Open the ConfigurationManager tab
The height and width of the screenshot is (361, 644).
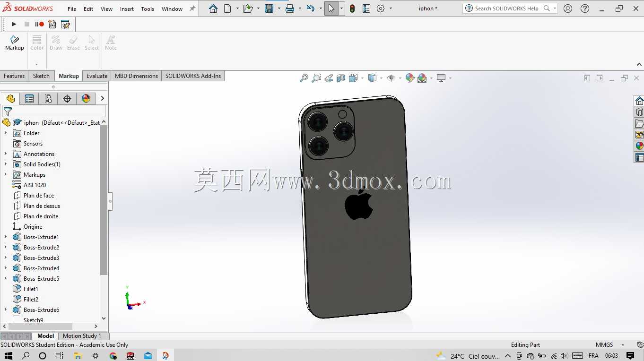tap(48, 99)
